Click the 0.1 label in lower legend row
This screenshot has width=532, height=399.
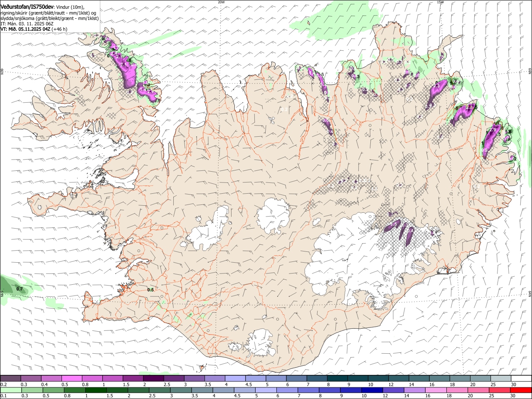[x=4, y=396]
